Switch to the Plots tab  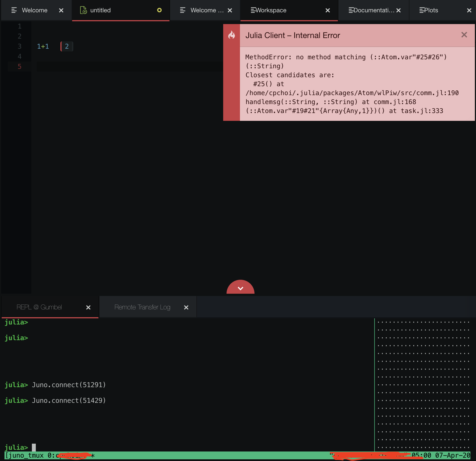[x=431, y=10]
